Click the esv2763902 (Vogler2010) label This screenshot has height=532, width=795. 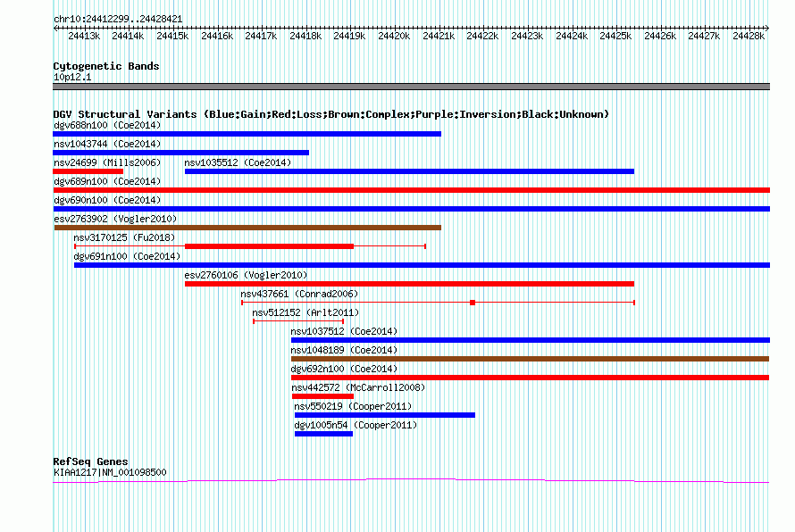115,219
